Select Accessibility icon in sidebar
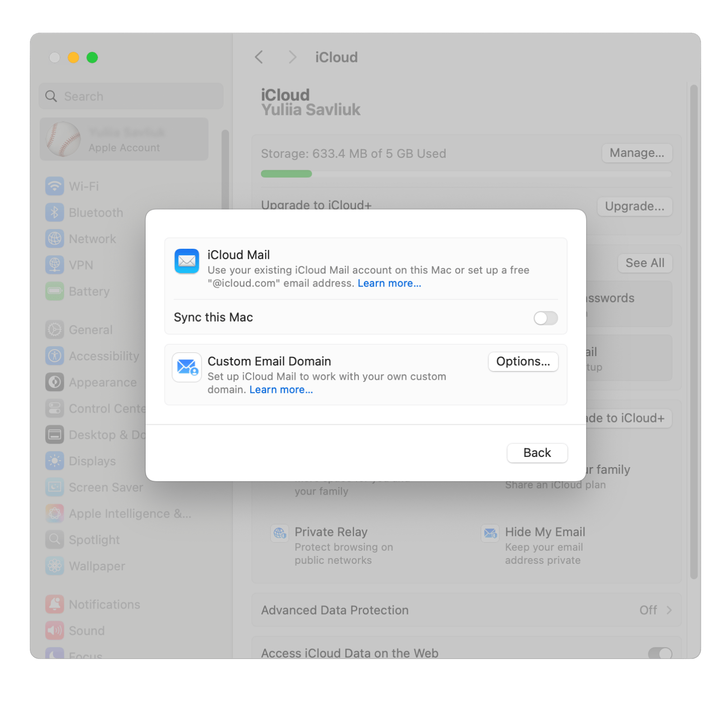The width and height of the screenshot is (728, 701). coord(55,356)
